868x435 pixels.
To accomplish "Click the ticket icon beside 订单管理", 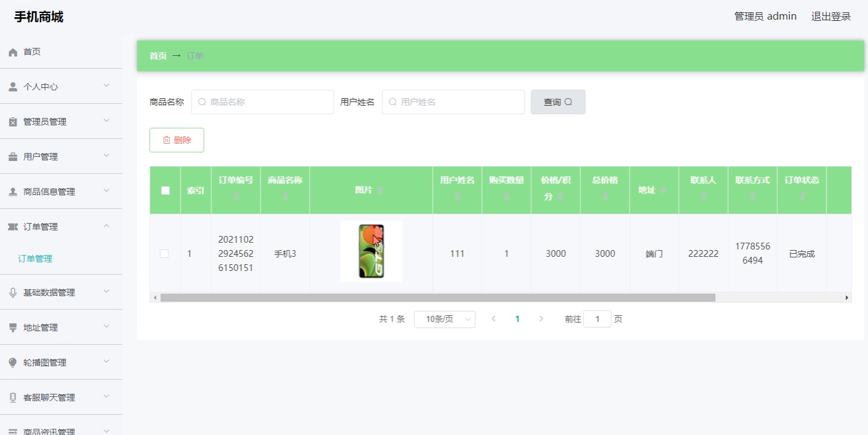I will tap(13, 227).
